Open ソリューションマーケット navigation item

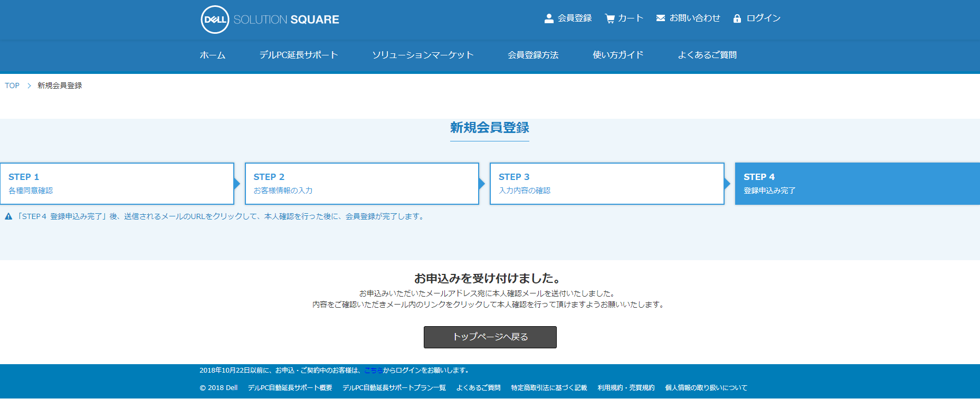pos(423,55)
